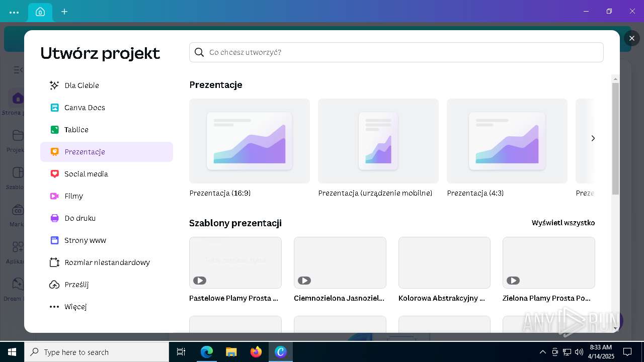Open Zielona Plamy Prosta template

point(549,262)
